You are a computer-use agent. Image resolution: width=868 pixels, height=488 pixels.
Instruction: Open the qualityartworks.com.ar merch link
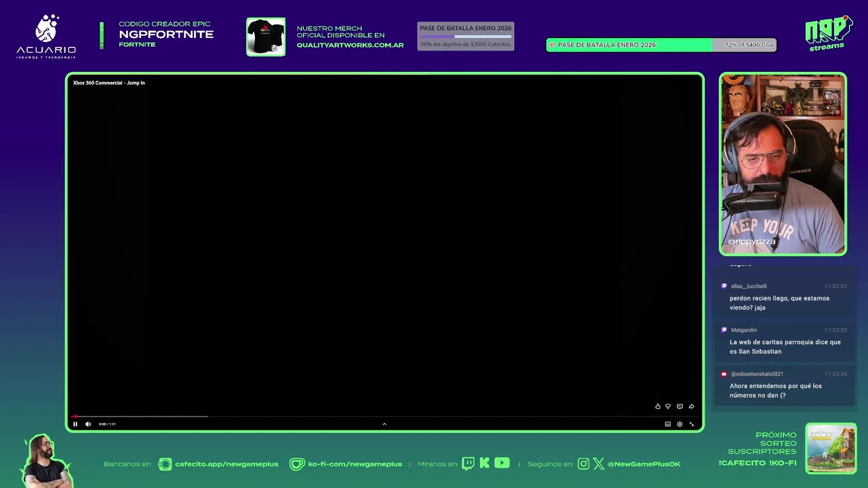pyautogui.click(x=350, y=45)
